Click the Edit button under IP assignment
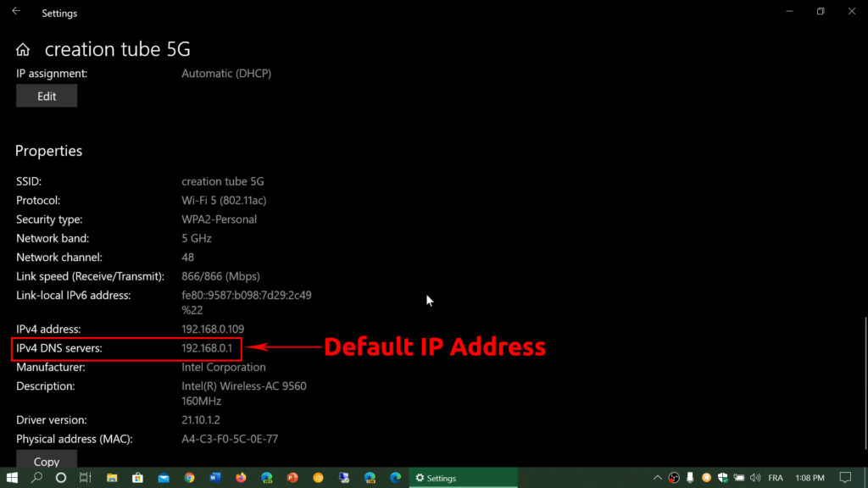This screenshot has height=488, width=868. point(46,95)
